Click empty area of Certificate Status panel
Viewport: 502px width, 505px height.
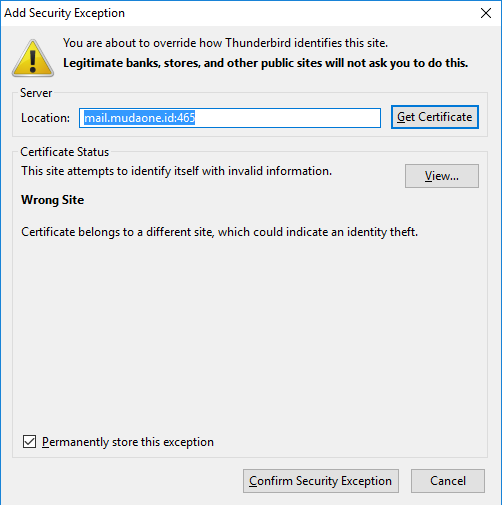point(250,333)
